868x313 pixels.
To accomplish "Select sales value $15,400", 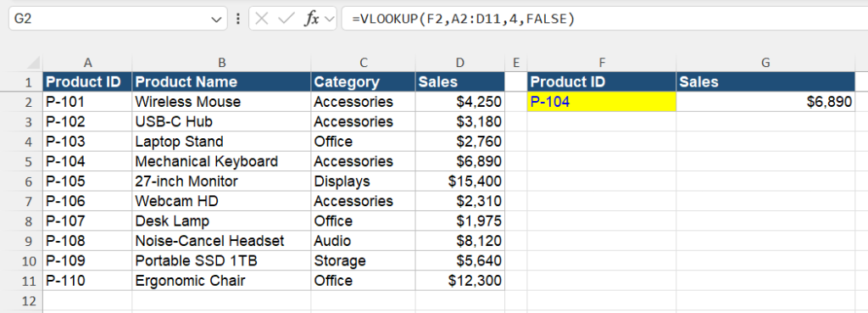I will tap(460, 182).
